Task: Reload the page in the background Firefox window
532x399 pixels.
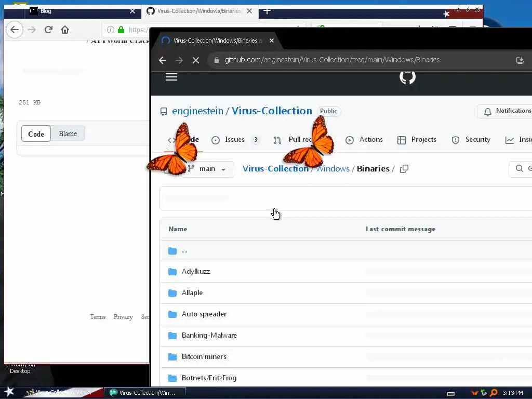Action: [x=48, y=30]
